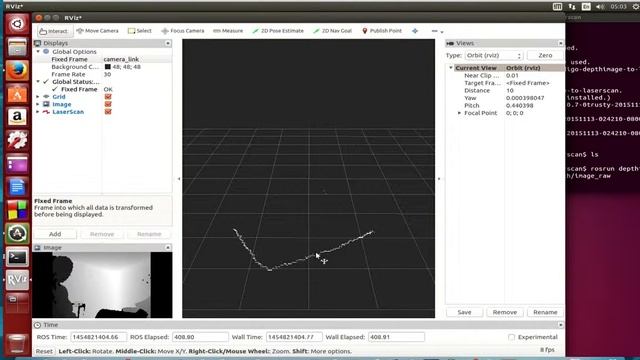Enable the Experimental checkbox
Viewport: 640px width, 360px height.
511,337
